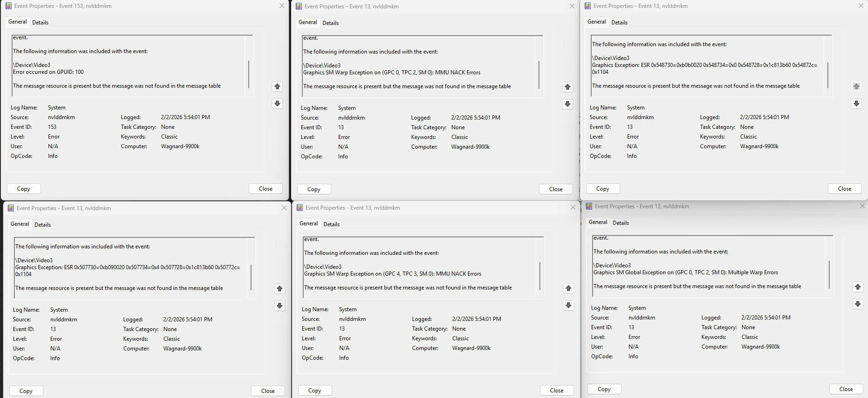Click down arrow in ESR 0x548730 event window
Screen dimensions: 868x398
tap(856, 103)
